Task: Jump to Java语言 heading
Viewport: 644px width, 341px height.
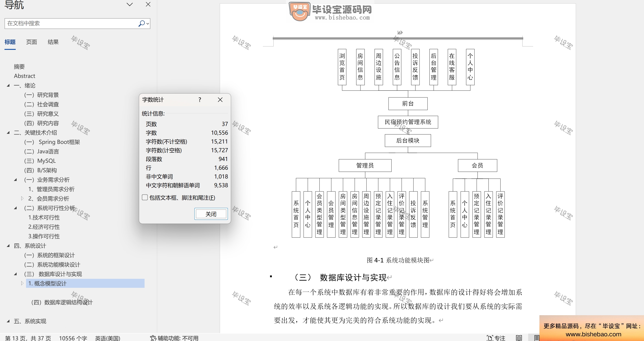Action: coord(42,152)
